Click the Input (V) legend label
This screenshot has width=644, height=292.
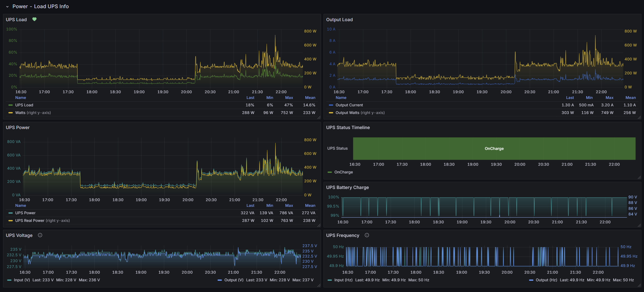22,280
